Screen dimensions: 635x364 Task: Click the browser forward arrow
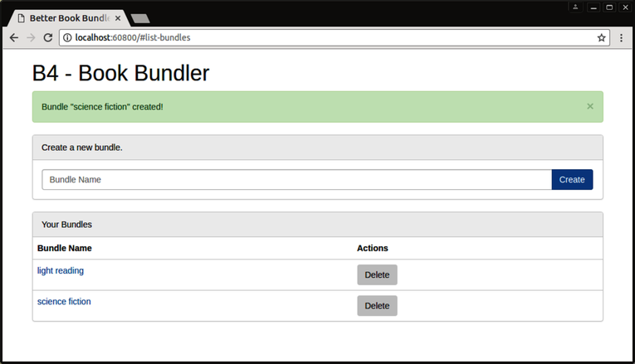31,37
